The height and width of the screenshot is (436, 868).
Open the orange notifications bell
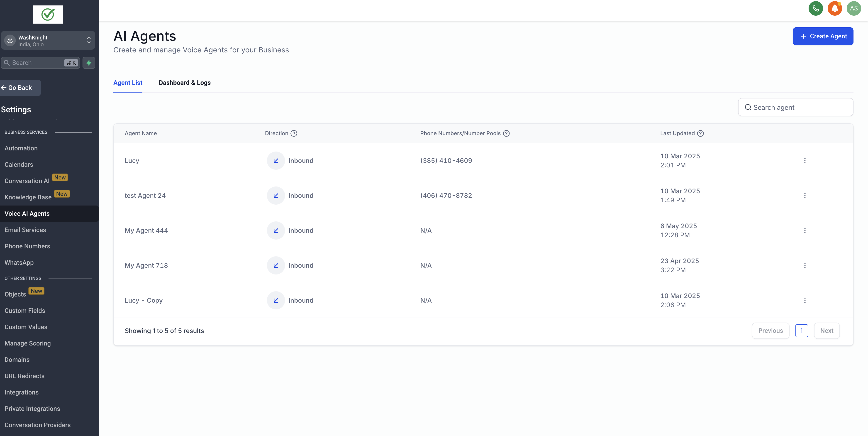pos(835,8)
